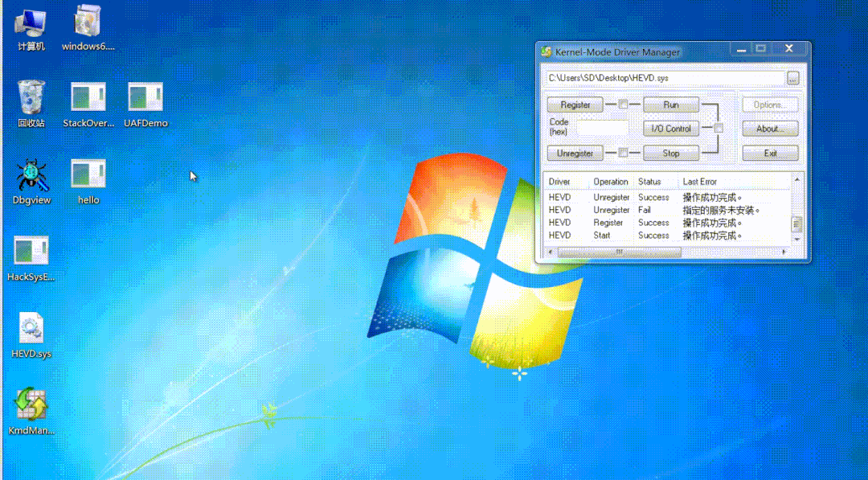Viewport: 868px width, 480px height.
Task: Click the horizontal scrollbar thumb in log
Action: pos(620,252)
